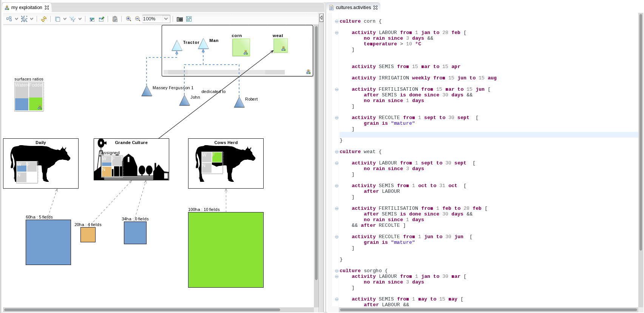Click the Select All elements icon
Image resolution: width=644 pixels, height=313 pixels.
click(x=24, y=19)
